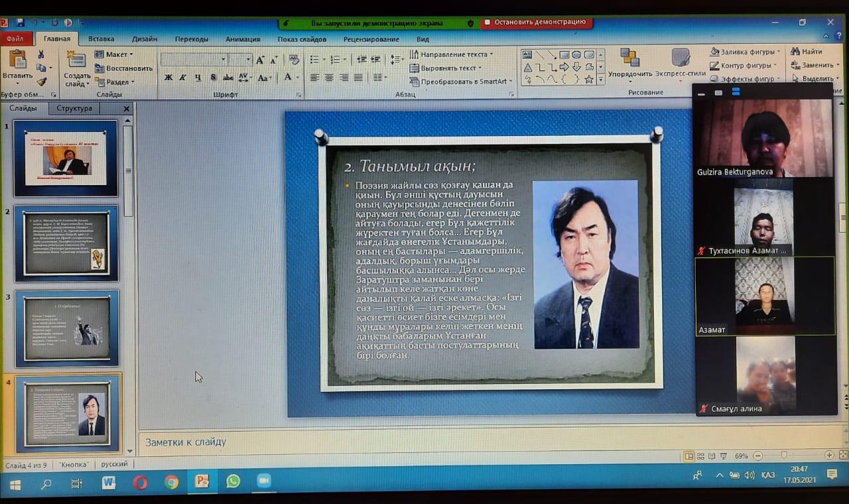The image size is (849, 504).
Task: Open WhatsApp from the taskbar
Action: coord(233,481)
